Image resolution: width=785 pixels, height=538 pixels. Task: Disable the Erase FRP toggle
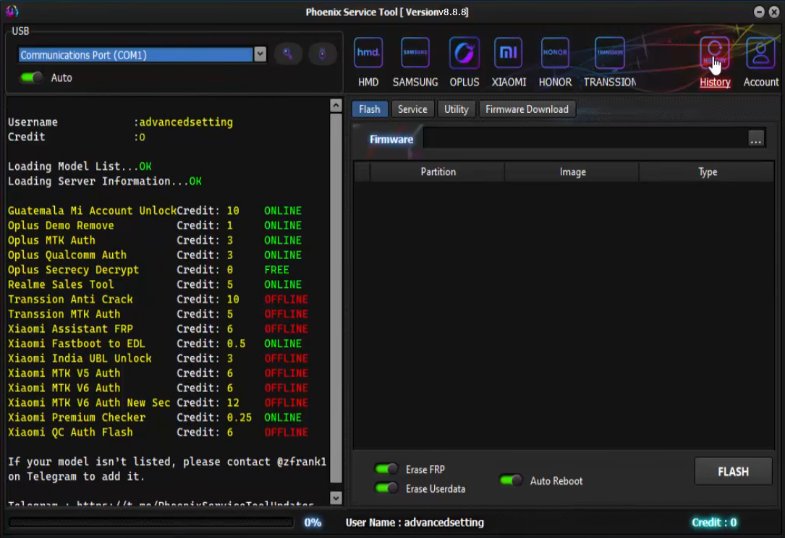coord(386,469)
